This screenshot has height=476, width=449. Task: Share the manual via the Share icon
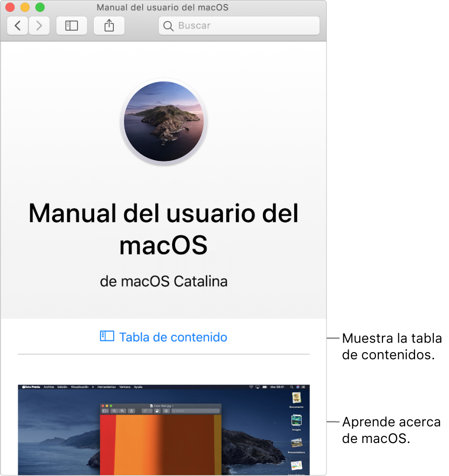pyautogui.click(x=109, y=26)
